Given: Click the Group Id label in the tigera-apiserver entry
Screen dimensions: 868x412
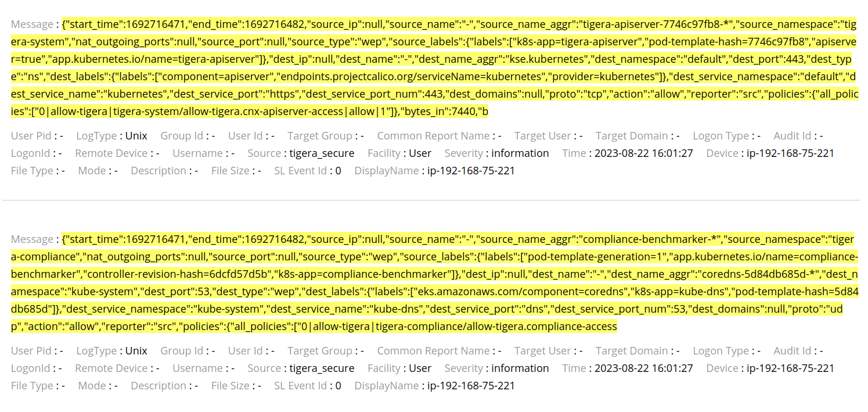Looking at the screenshot, I should tap(182, 136).
